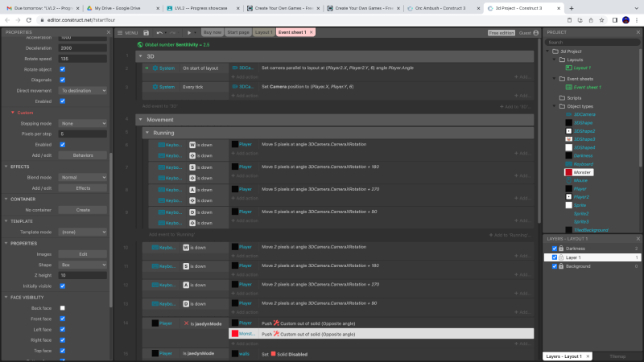Switch to the Layout 1 tab
The width and height of the screenshot is (644, 362).
click(x=263, y=32)
